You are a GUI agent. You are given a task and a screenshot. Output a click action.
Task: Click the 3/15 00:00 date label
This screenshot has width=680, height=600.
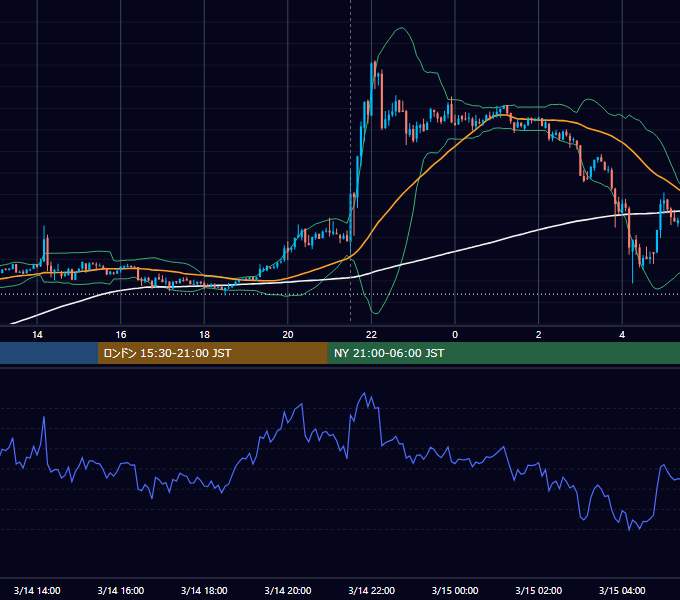(455, 590)
